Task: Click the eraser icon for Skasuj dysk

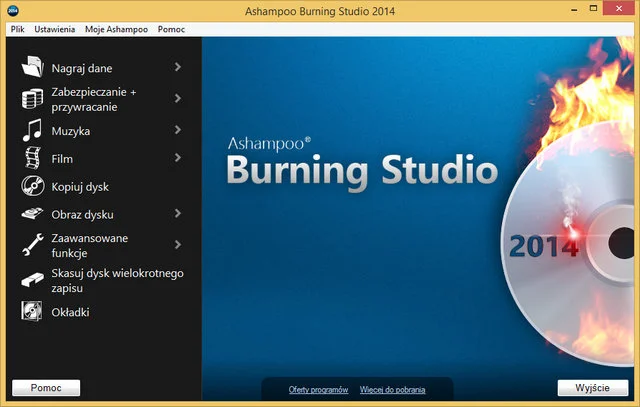Action: click(33, 280)
